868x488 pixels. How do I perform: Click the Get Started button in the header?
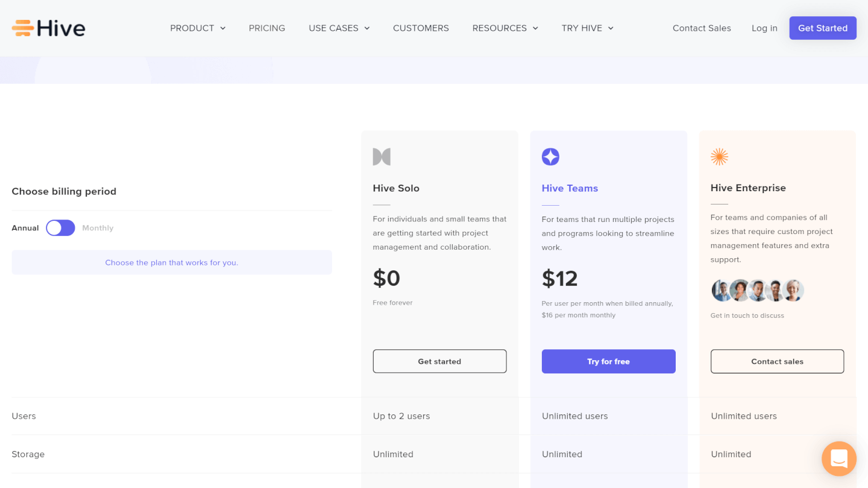tap(823, 28)
